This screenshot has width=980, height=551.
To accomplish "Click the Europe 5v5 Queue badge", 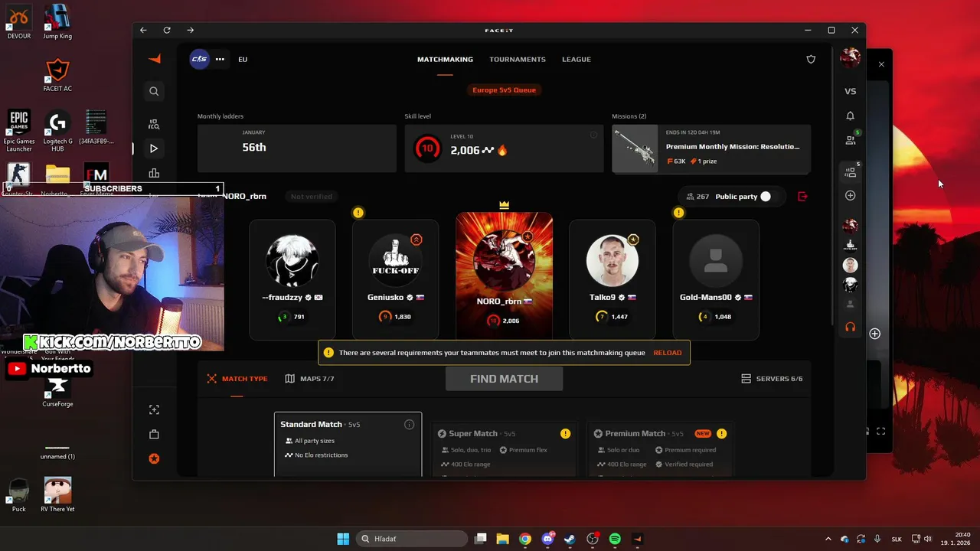I will coord(504,90).
